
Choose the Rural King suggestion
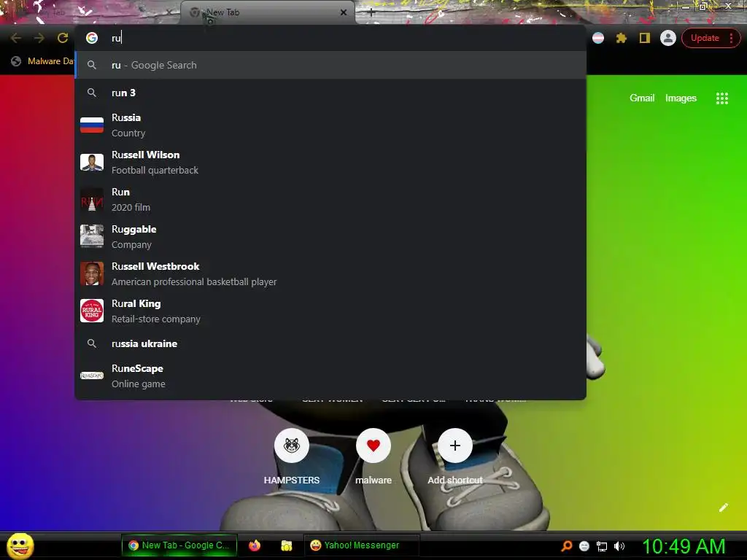[330, 311]
